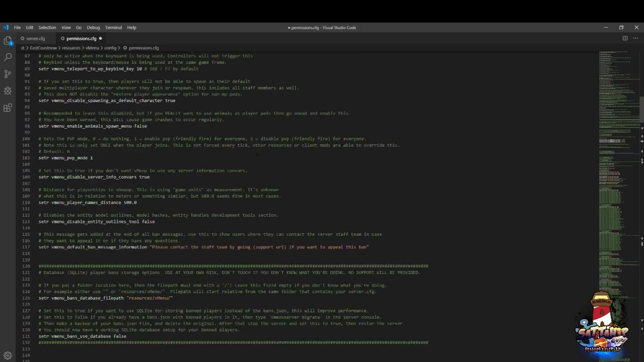Open the Search view icon
The height and width of the screenshot is (362, 644).
8,57
